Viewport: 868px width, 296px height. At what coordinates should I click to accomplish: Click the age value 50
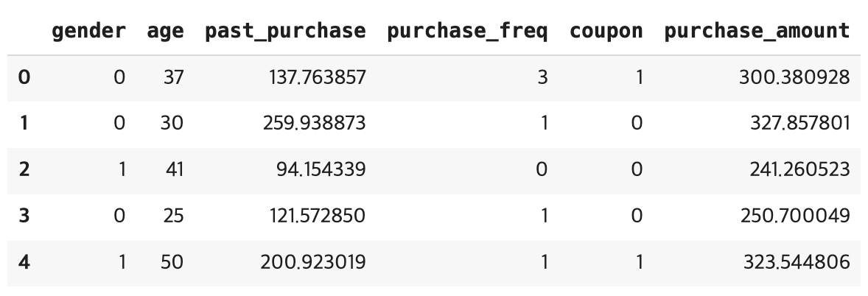coord(172,261)
